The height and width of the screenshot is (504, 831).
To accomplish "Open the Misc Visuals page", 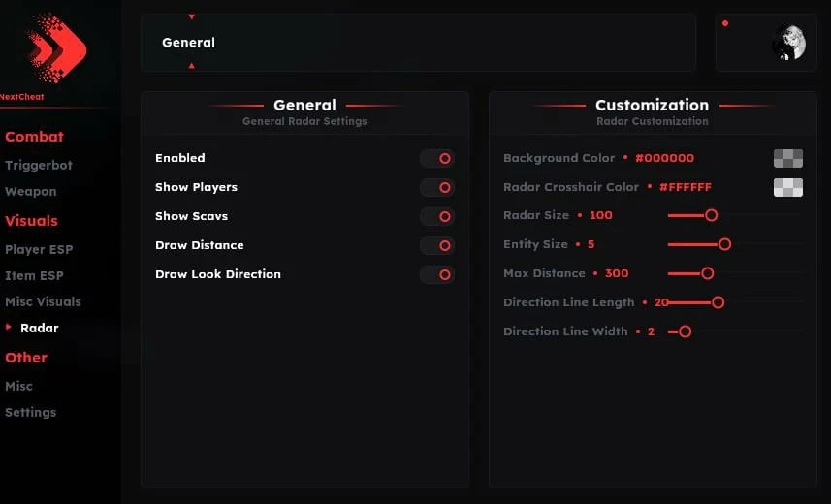I will 43,301.
